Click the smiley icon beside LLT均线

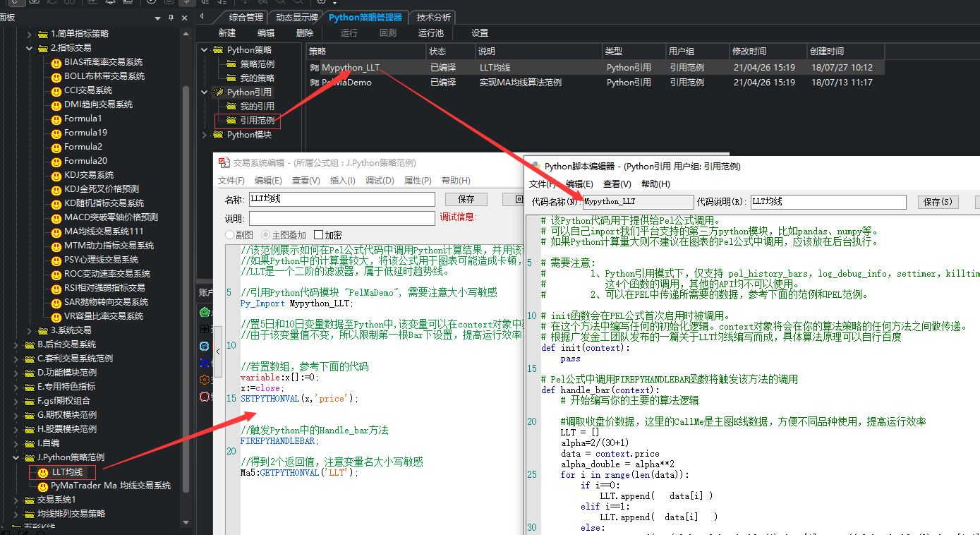click(x=43, y=472)
